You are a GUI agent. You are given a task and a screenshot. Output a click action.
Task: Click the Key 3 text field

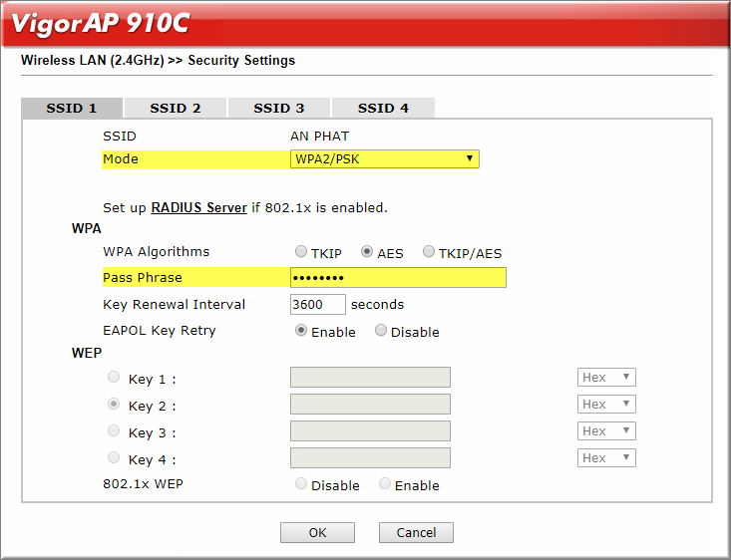click(x=370, y=430)
